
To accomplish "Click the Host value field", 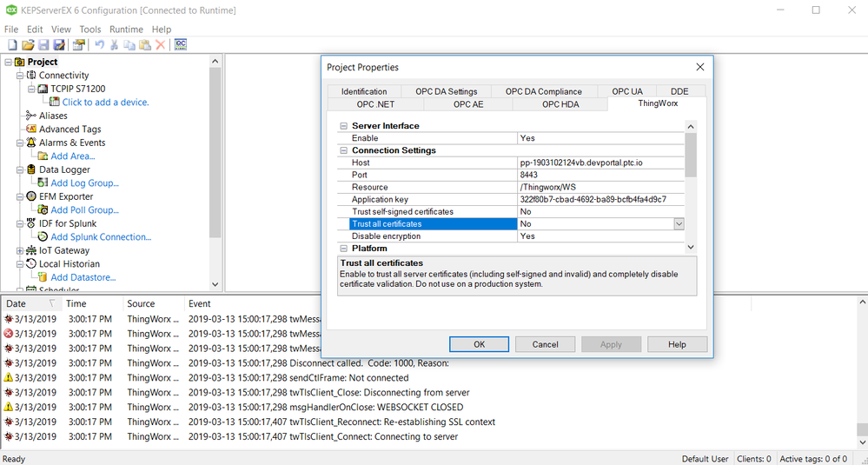I will [600, 163].
